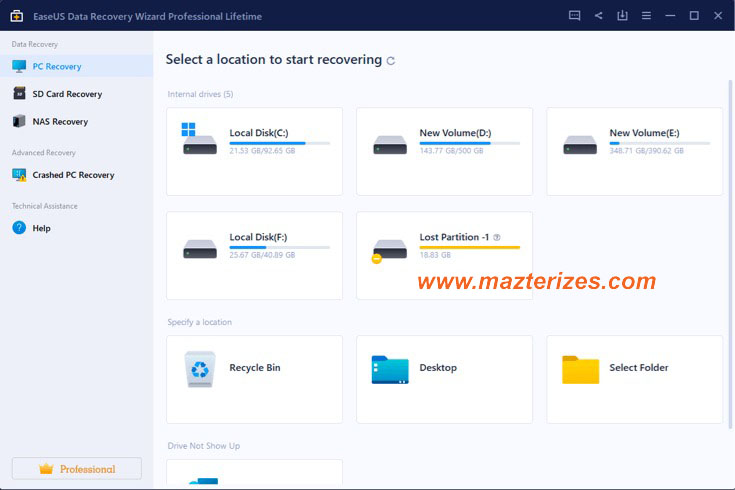
Task: Click the Crashed PC Recovery warning icon
Action: pyautogui.click(x=19, y=175)
